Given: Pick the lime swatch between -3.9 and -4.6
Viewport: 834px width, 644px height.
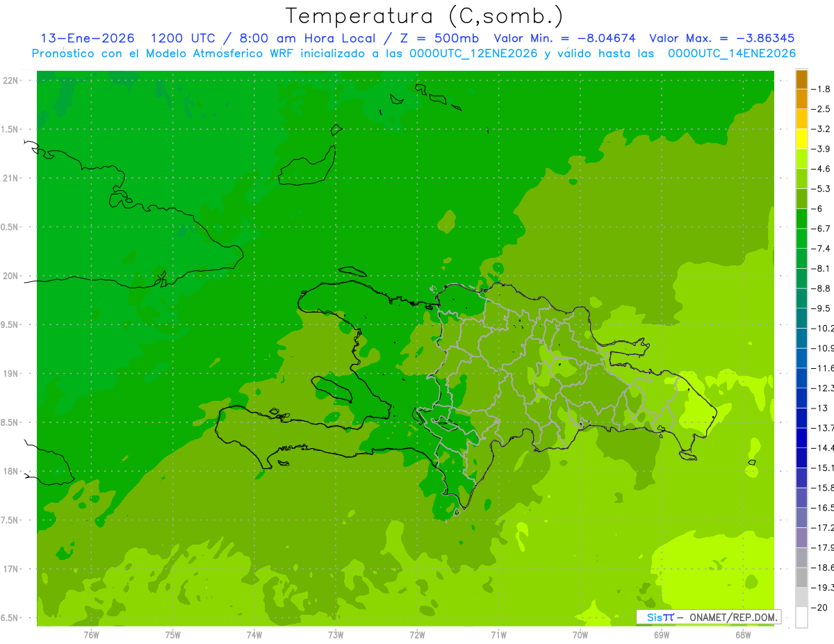Looking at the screenshot, I should point(801,159).
